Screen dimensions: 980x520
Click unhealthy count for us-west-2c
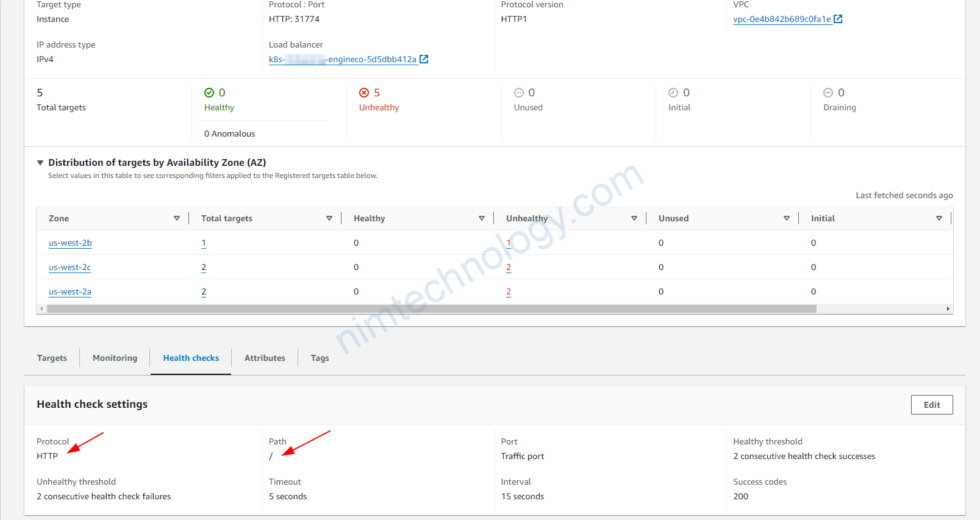pos(509,267)
